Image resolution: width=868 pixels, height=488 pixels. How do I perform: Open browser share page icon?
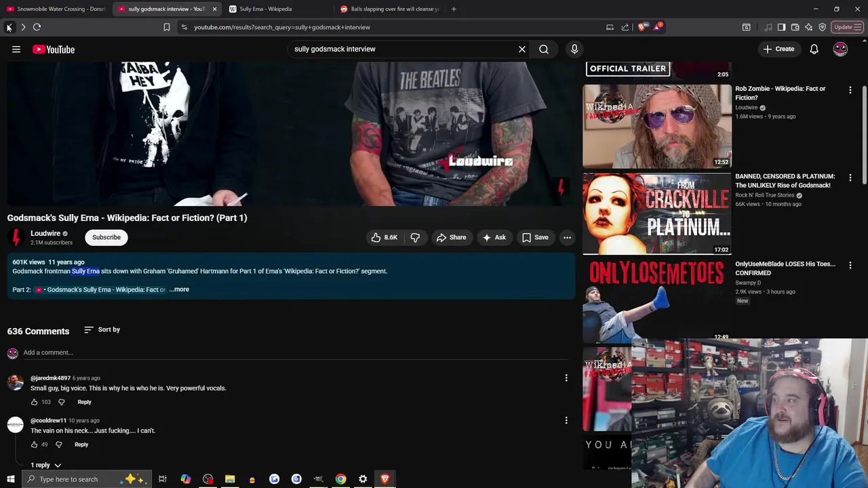point(625,27)
